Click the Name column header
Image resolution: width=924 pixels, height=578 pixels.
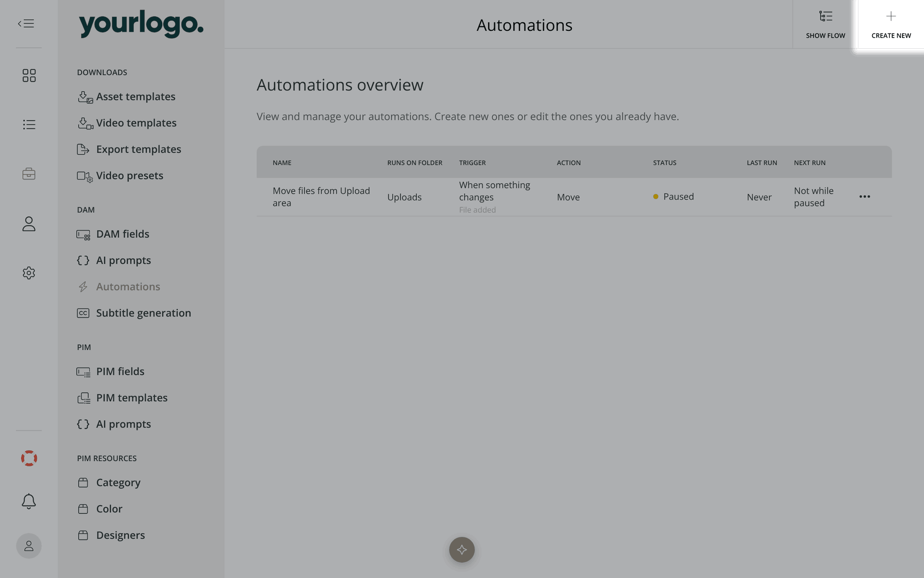coord(282,163)
